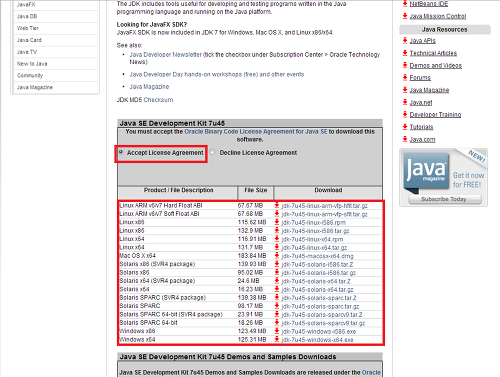This screenshot has width=500, height=377.
Task: Select Accept License Agreement radio button
Action: 121,152
